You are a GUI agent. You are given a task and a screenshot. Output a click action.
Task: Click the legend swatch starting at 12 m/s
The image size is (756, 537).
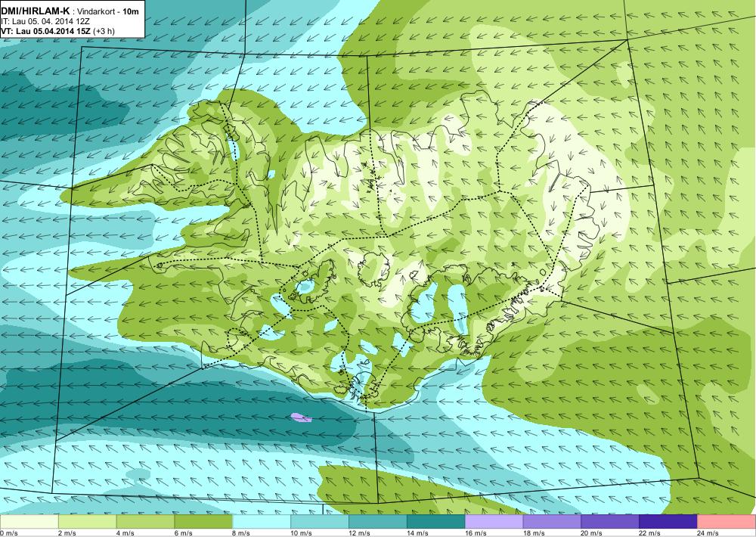[x=378, y=522]
